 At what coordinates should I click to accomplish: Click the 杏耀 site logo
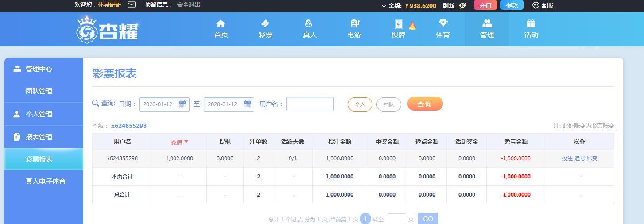[x=108, y=30]
